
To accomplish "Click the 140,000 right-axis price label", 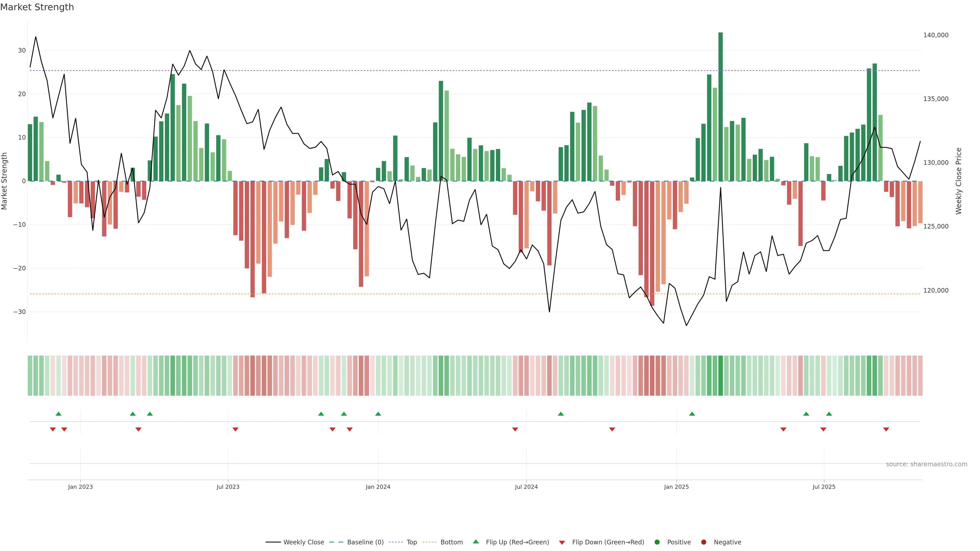I will point(936,35).
